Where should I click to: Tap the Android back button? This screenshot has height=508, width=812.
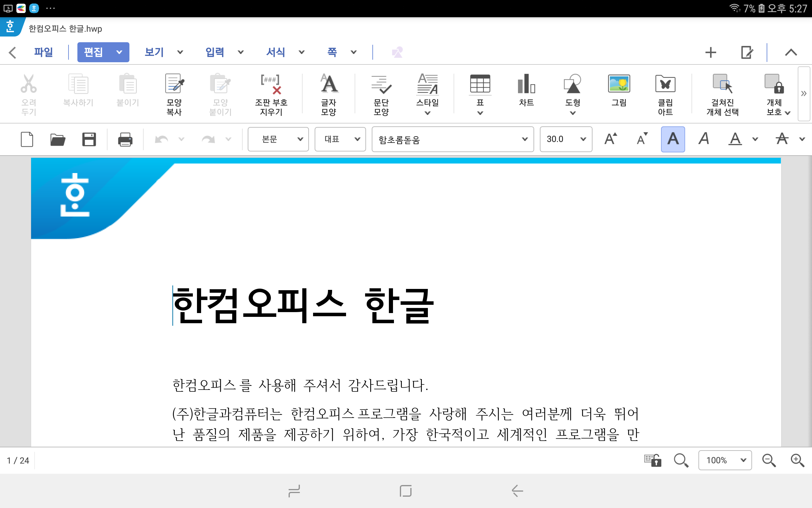click(517, 491)
